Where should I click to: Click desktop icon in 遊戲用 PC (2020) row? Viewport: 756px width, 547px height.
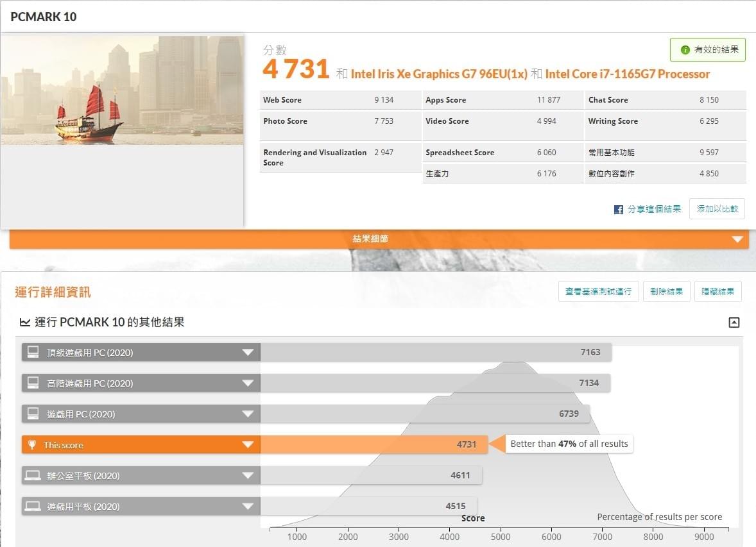tap(33, 414)
